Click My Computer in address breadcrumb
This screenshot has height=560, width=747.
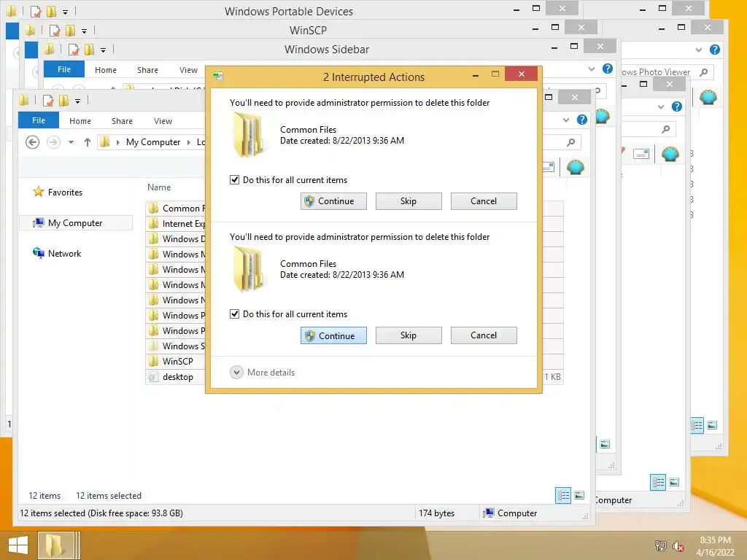153,142
